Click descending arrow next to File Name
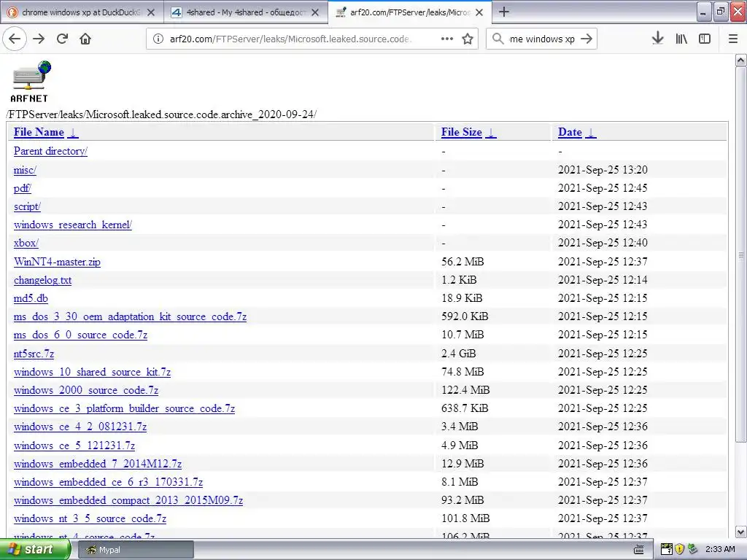 [x=73, y=133]
